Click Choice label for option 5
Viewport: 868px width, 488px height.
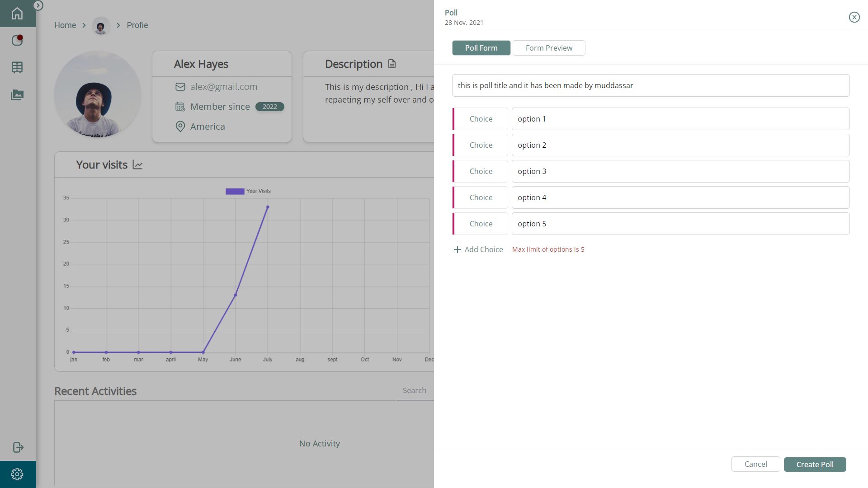pyautogui.click(x=481, y=224)
